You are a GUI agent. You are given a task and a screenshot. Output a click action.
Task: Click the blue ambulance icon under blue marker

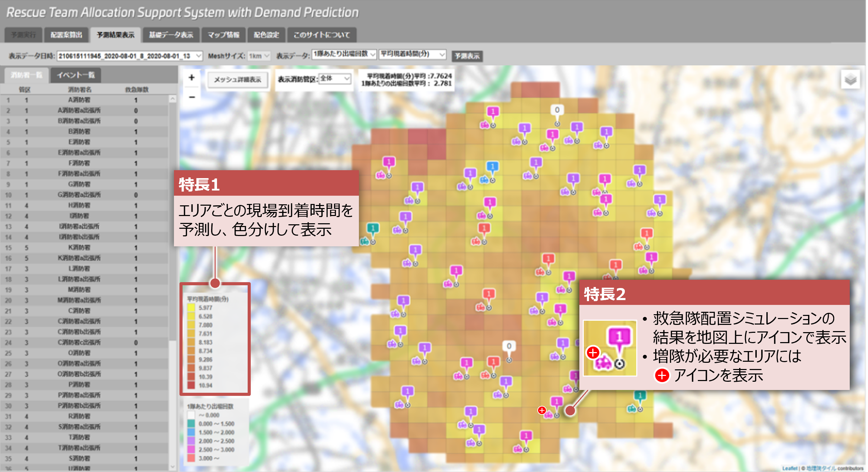(484, 179)
